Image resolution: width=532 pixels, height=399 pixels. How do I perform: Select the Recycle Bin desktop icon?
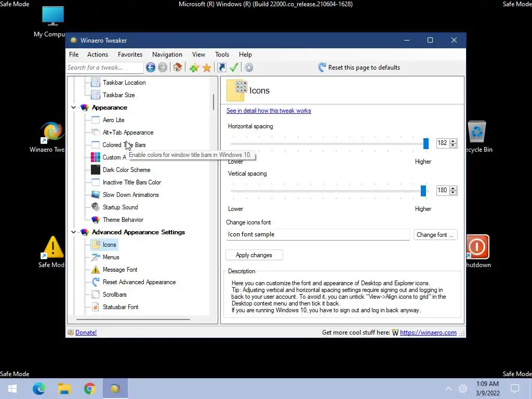click(x=478, y=137)
